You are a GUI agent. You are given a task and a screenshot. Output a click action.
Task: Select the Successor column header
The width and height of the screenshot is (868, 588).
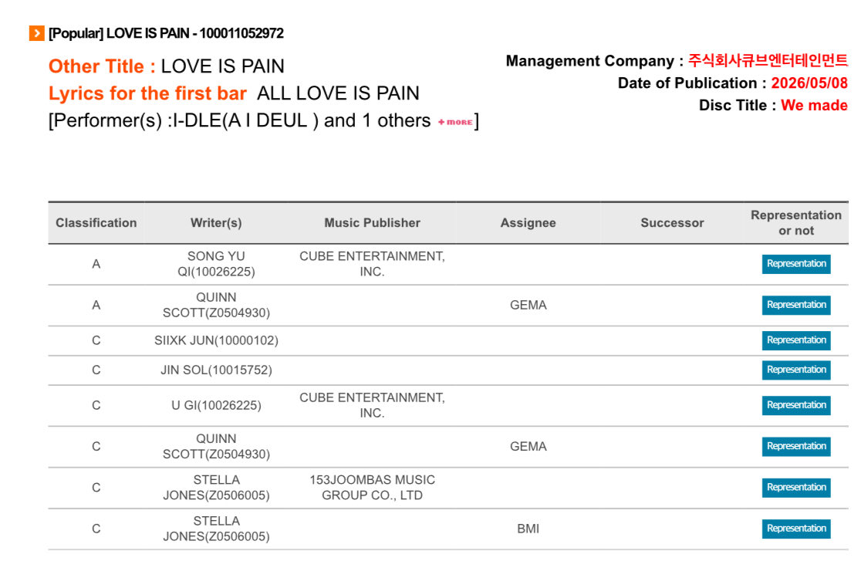coord(672,223)
